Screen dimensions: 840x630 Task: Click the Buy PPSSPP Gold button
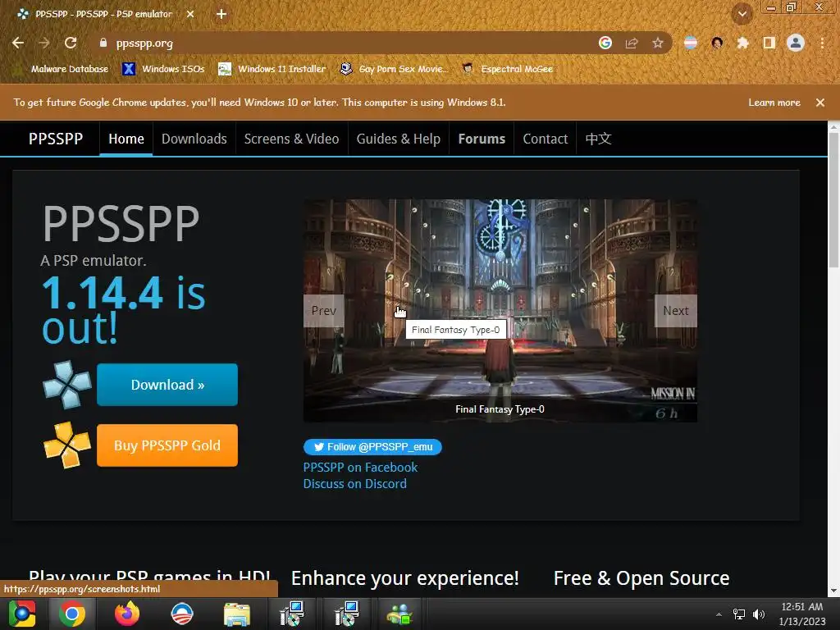pos(167,445)
